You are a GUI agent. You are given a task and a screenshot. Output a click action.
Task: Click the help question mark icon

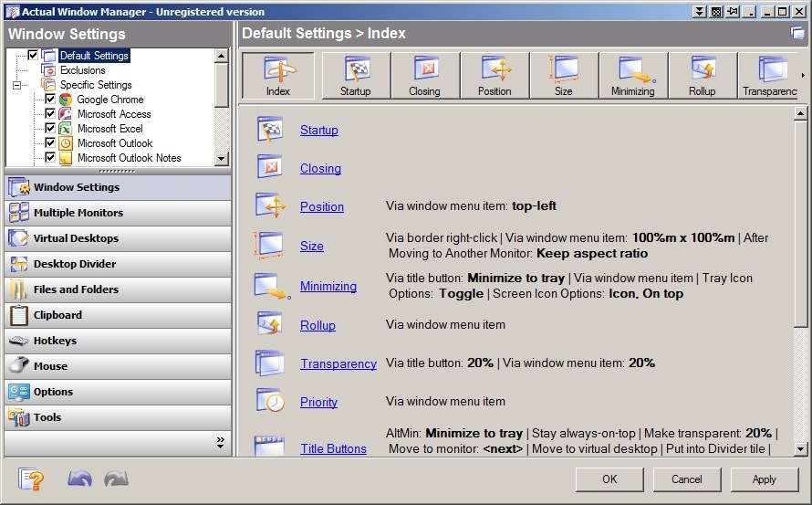[31, 479]
